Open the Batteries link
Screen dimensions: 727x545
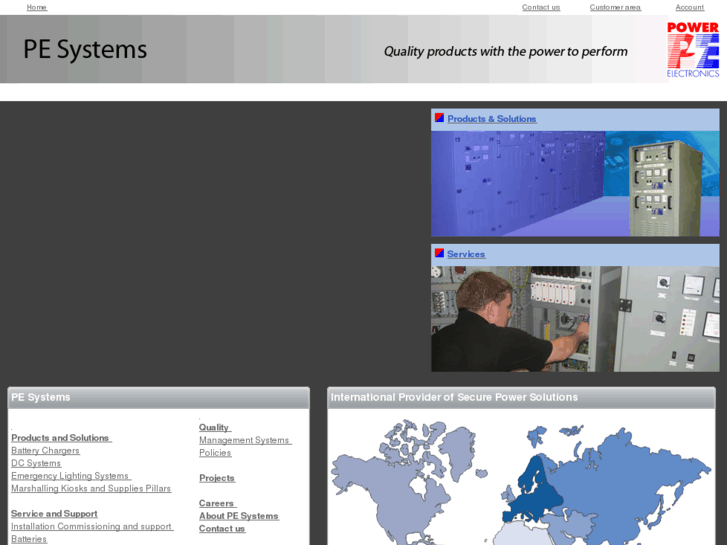29,539
